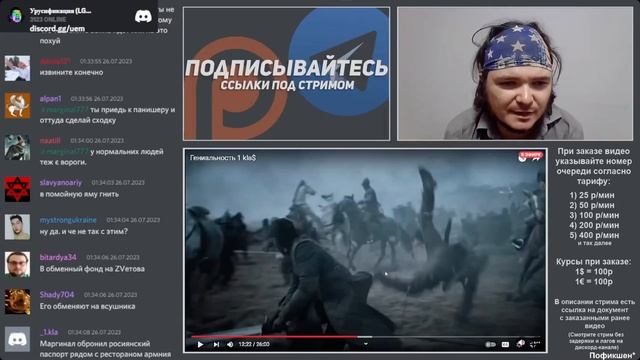Click share arrow icon atop video
The width and height of the screenshot is (640, 360).
(x=537, y=158)
